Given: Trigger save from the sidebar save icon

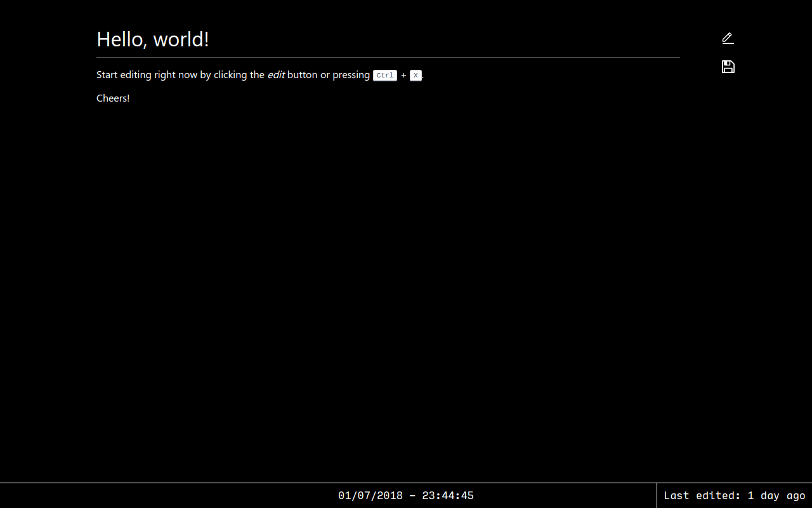Looking at the screenshot, I should point(728,67).
